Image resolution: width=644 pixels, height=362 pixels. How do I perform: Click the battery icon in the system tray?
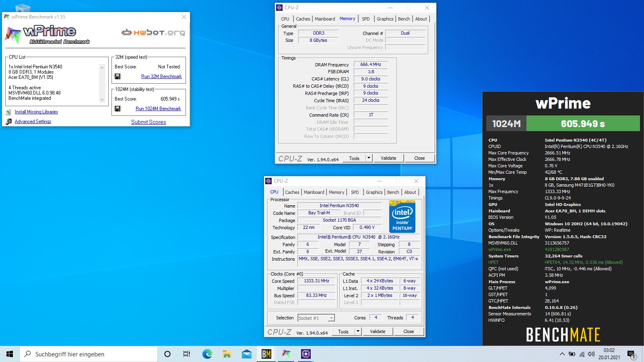point(572,354)
